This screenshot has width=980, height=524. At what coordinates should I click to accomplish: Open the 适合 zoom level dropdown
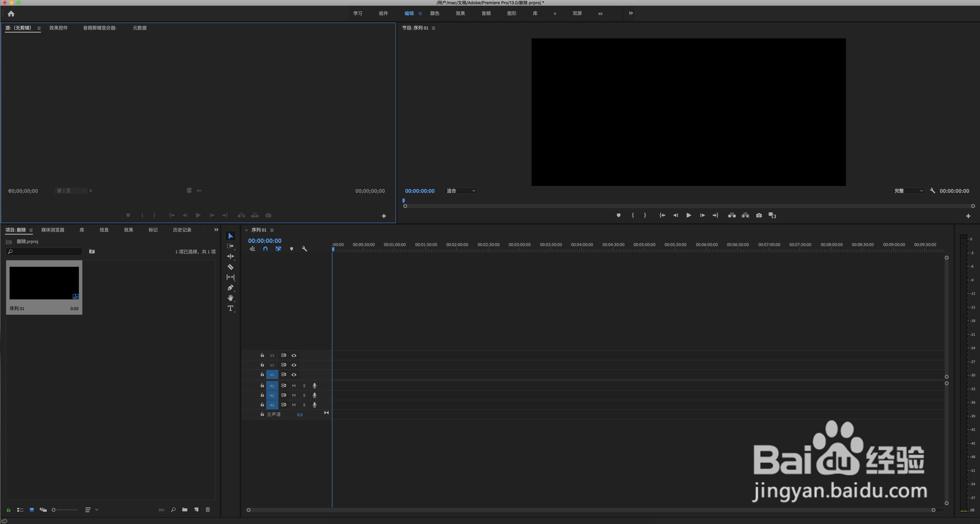[461, 191]
